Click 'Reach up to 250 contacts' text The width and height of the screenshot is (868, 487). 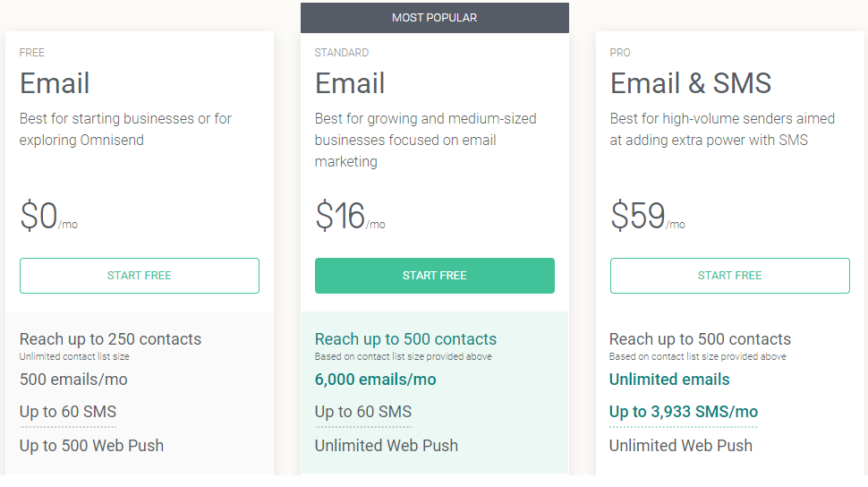pos(110,339)
